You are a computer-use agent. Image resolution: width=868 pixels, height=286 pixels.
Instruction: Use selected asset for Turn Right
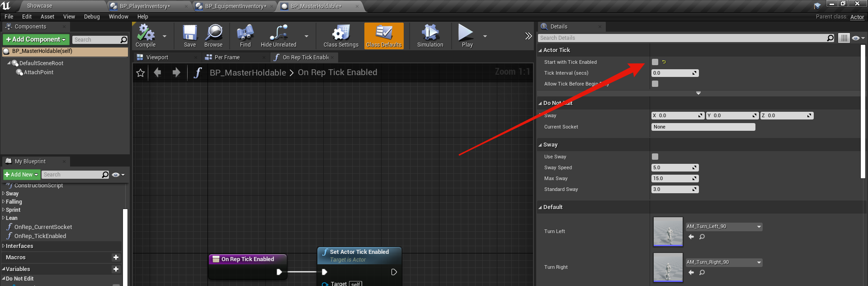(691, 272)
